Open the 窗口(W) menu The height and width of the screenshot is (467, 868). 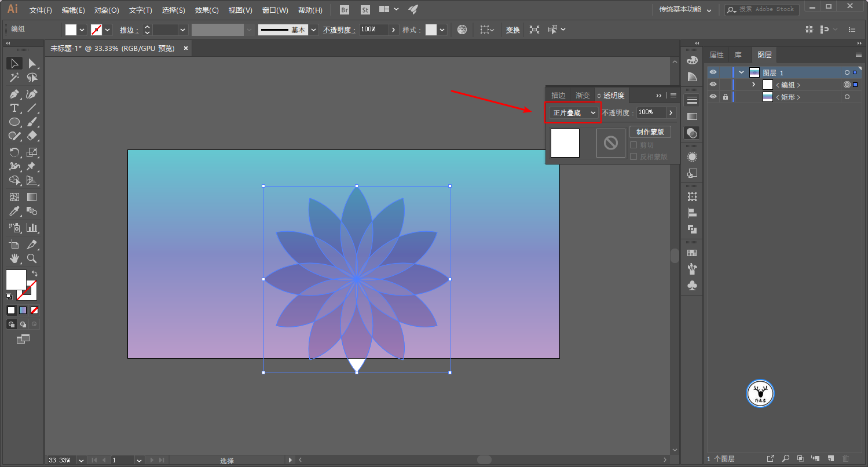[x=275, y=10]
